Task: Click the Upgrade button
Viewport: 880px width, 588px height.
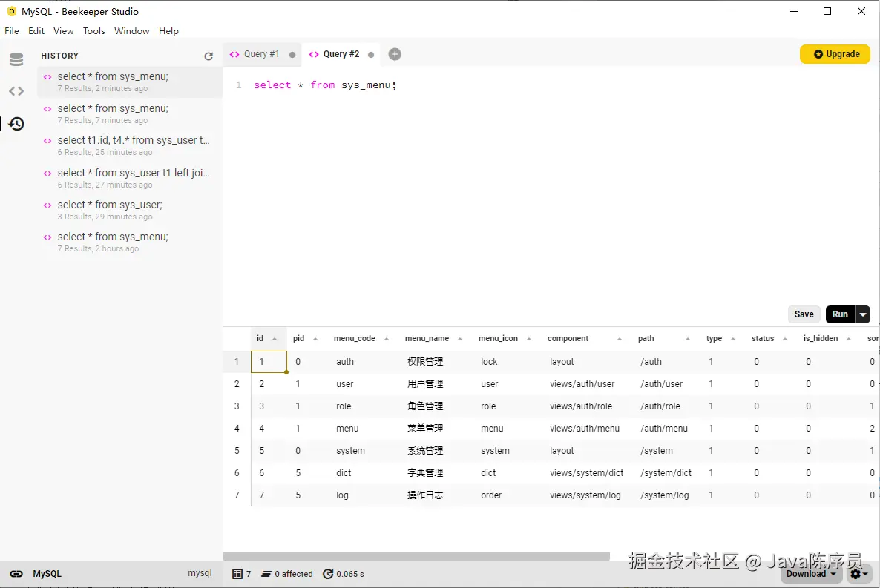Action: pos(835,54)
